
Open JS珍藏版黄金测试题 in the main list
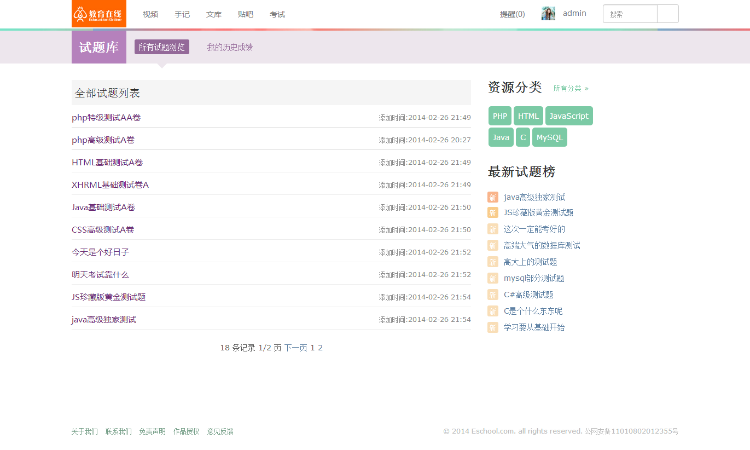coord(109,297)
